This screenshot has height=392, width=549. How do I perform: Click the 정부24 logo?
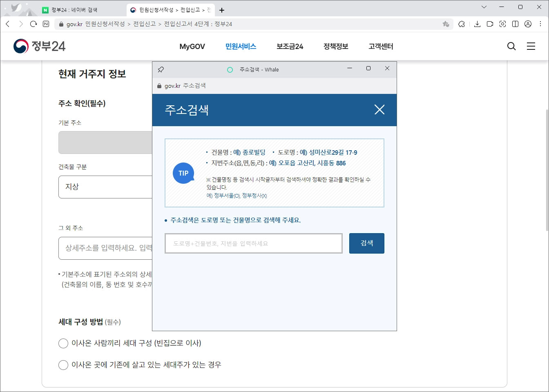point(39,46)
